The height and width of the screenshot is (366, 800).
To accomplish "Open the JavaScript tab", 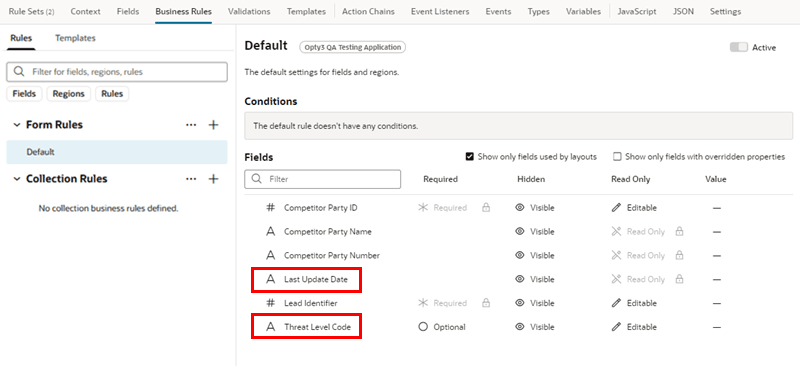I will point(637,11).
